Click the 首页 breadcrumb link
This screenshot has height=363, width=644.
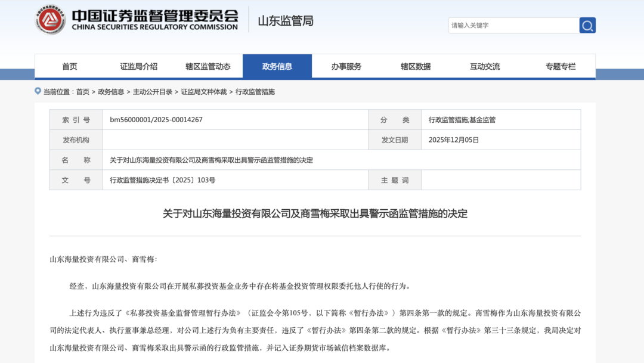coord(82,92)
